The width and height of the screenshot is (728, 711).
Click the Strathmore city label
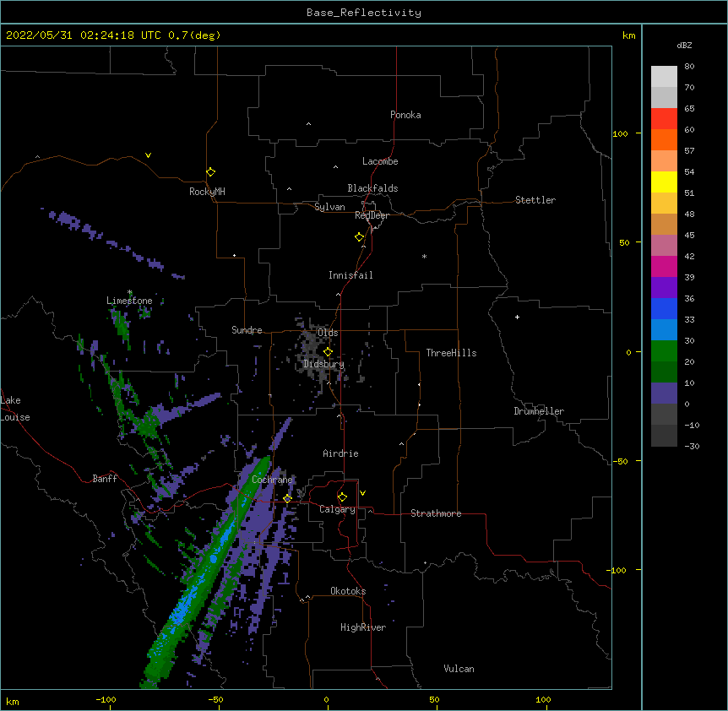point(436,513)
